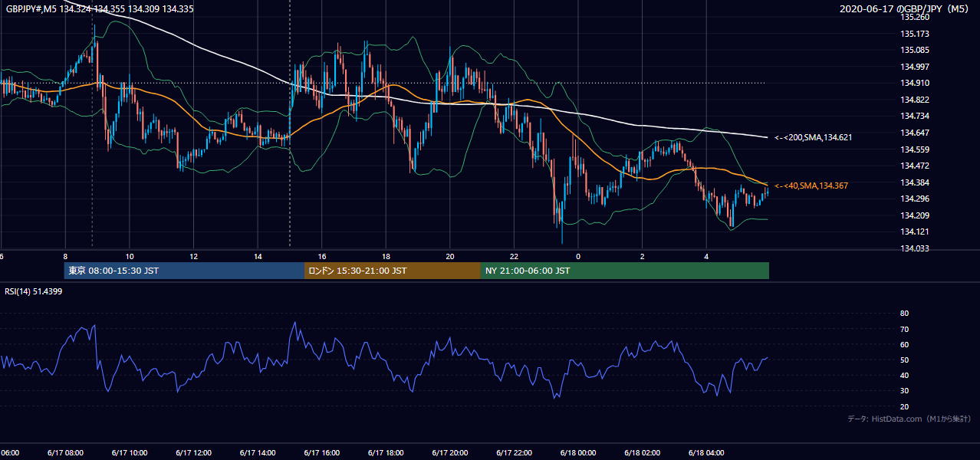Click the RSI scale value 50
The image size is (980, 460).
[904, 360]
